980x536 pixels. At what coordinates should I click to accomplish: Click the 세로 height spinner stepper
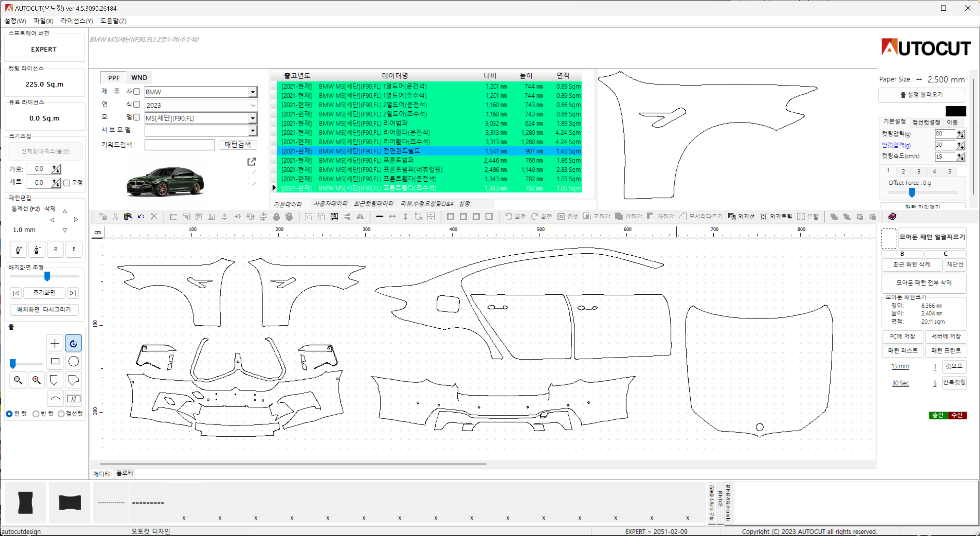pyautogui.click(x=56, y=183)
